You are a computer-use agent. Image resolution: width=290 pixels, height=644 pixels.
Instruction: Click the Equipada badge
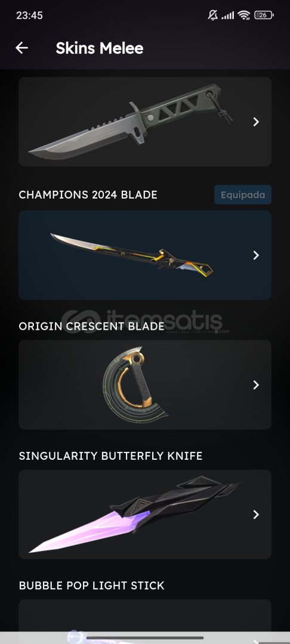coord(243,194)
